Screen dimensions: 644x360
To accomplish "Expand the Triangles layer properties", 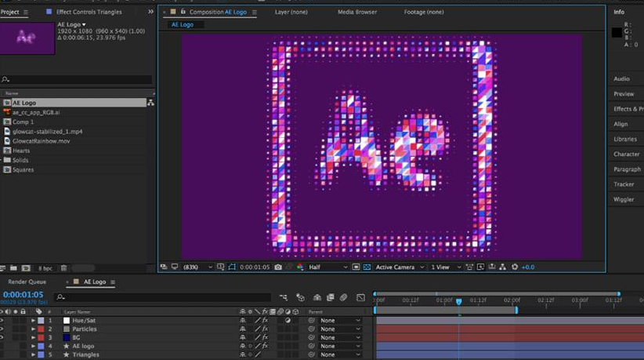I will [x=33, y=355].
